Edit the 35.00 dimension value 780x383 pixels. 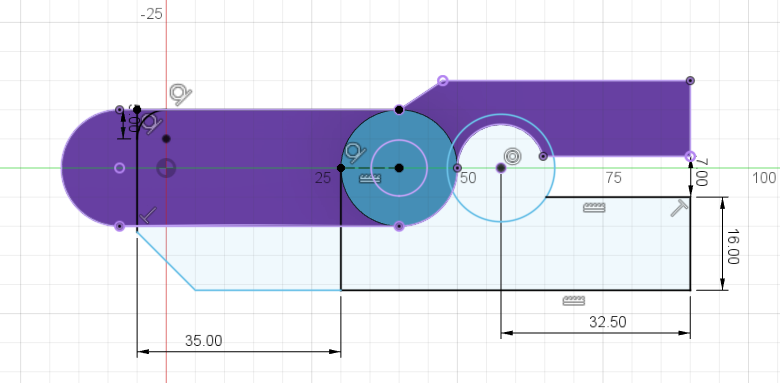pyautogui.click(x=203, y=341)
